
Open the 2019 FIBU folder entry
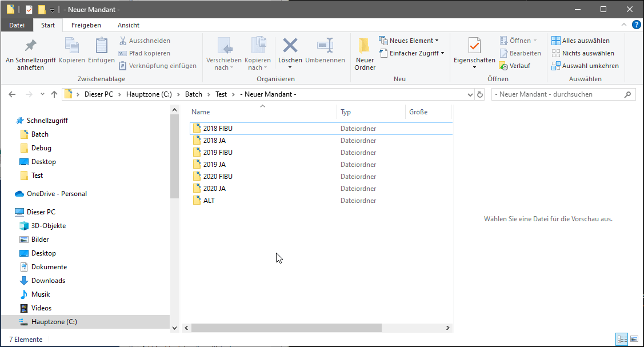click(x=218, y=153)
